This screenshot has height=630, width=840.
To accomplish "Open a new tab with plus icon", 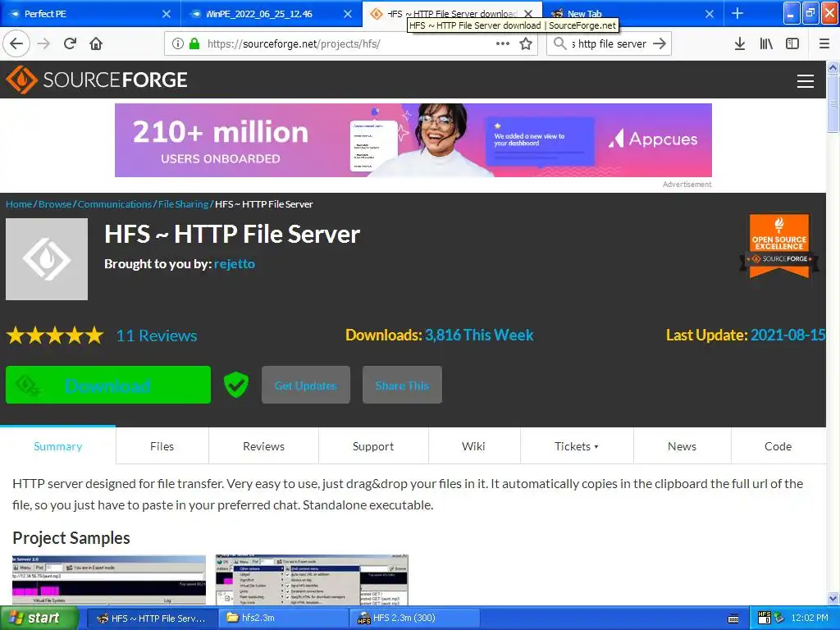I will (737, 13).
